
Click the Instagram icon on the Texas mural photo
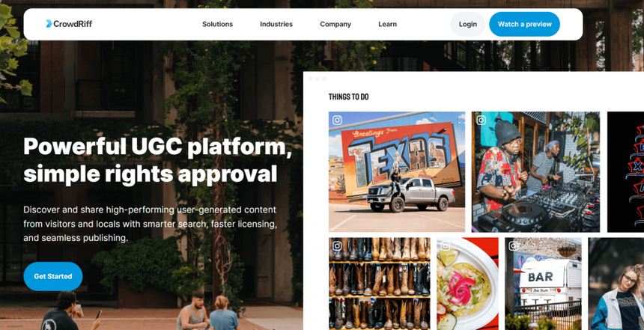click(x=337, y=120)
